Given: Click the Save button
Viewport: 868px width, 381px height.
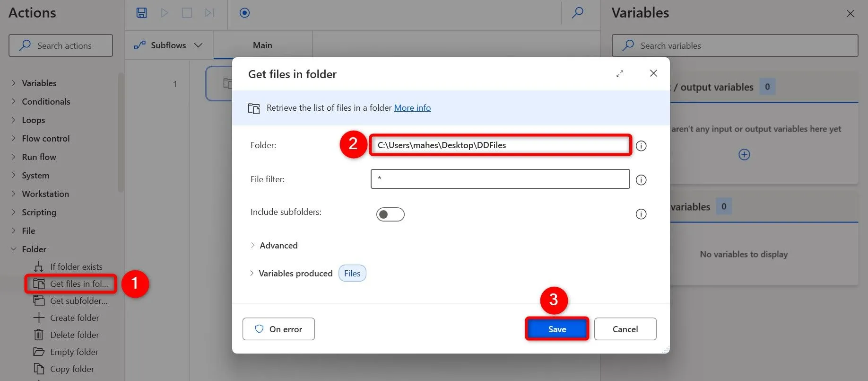Looking at the screenshot, I should coord(557,329).
